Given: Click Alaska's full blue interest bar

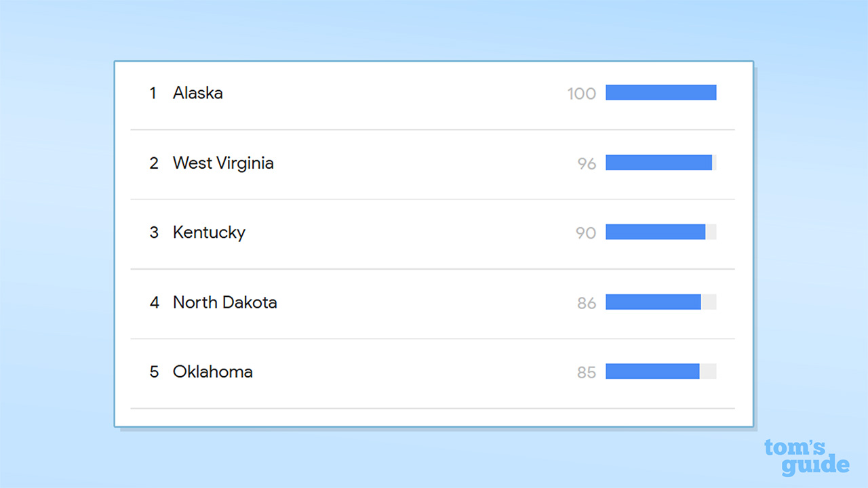Looking at the screenshot, I should pyautogui.click(x=660, y=92).
